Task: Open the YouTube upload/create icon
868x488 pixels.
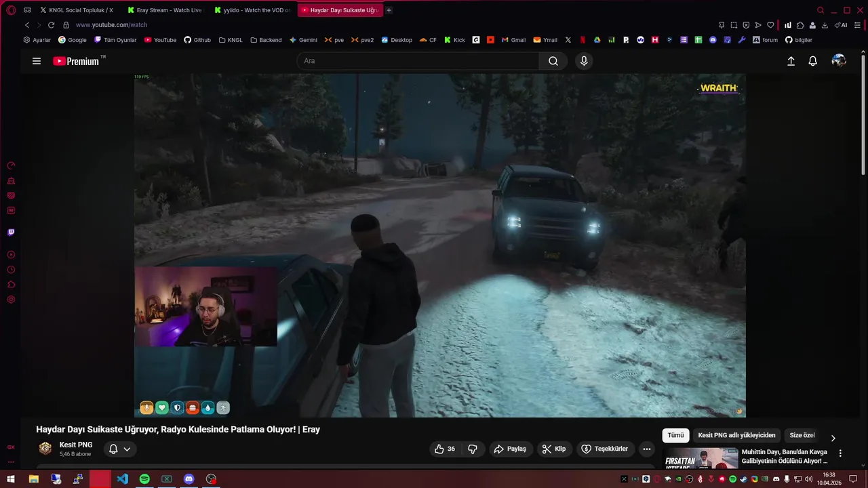Action: (791, 61)
